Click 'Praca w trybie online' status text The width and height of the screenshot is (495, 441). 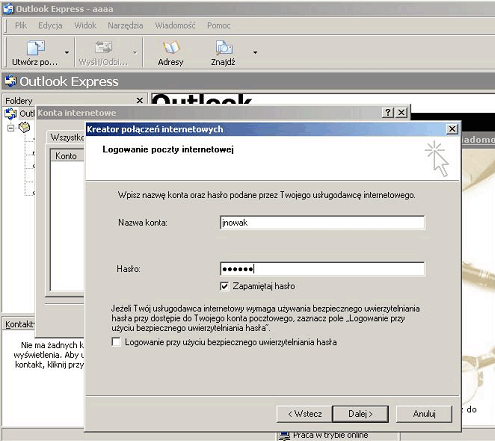(330, 435)
